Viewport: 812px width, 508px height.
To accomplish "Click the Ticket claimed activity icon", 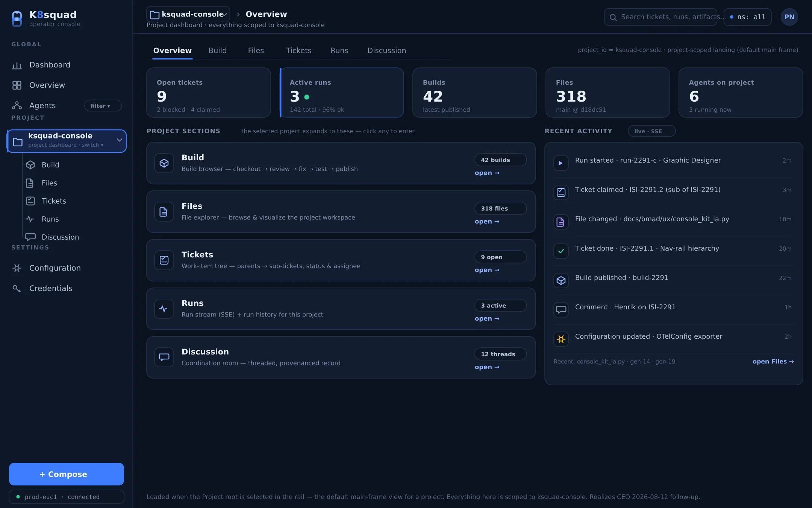I will pyautogui.click(x=561, y=193).
